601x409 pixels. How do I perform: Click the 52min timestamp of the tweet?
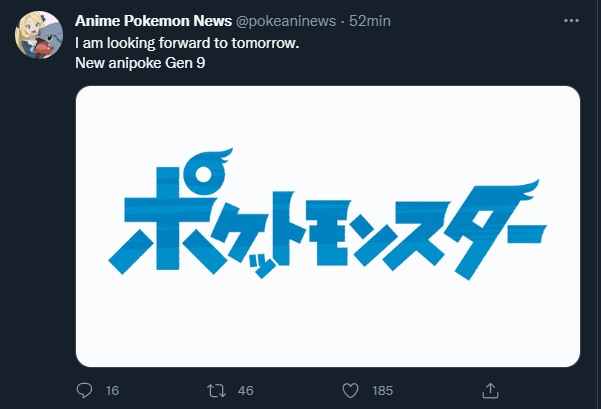point(370,21)
